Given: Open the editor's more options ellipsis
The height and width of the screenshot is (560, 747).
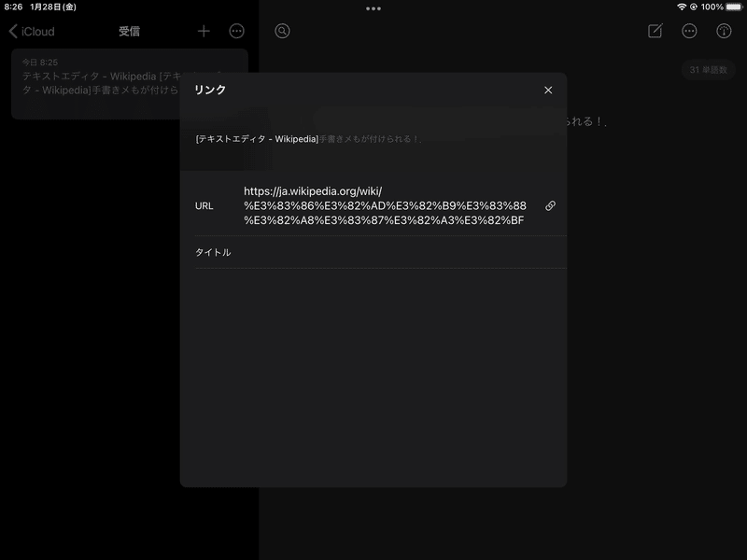Looking at the screenshot, I should click(689, 31).
